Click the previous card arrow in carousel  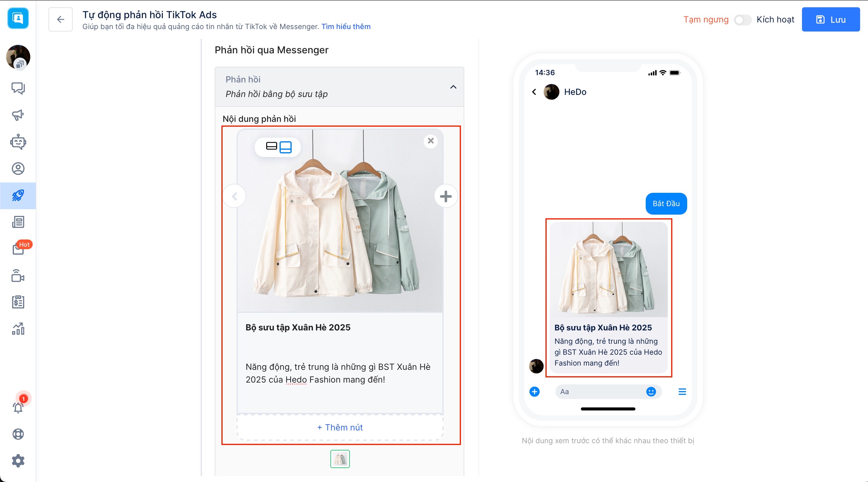[x=234, y=196]
